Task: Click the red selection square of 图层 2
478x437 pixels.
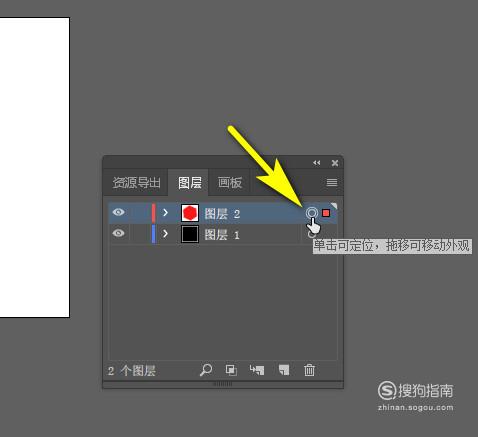Action: click(x=326, y=213)
